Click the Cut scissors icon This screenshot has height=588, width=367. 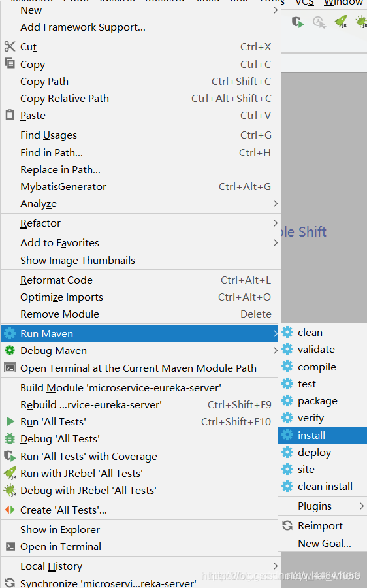tap(10, 46)
